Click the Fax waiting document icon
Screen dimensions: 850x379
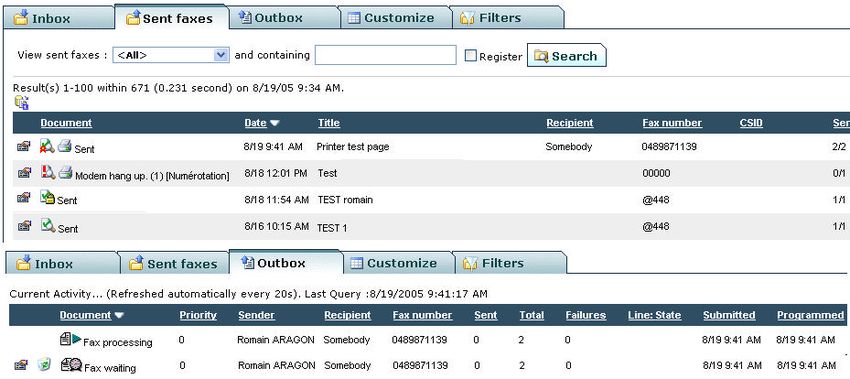click(71, 365)
